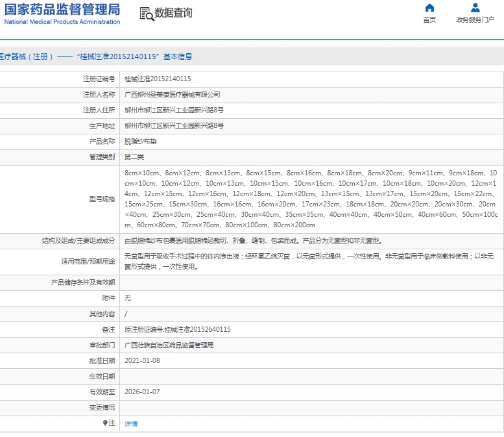This screenshot has width=504, height=437.
Task: Select registrant name 广西柳州圣美康医疗器械有限公司
Action: 173,95
